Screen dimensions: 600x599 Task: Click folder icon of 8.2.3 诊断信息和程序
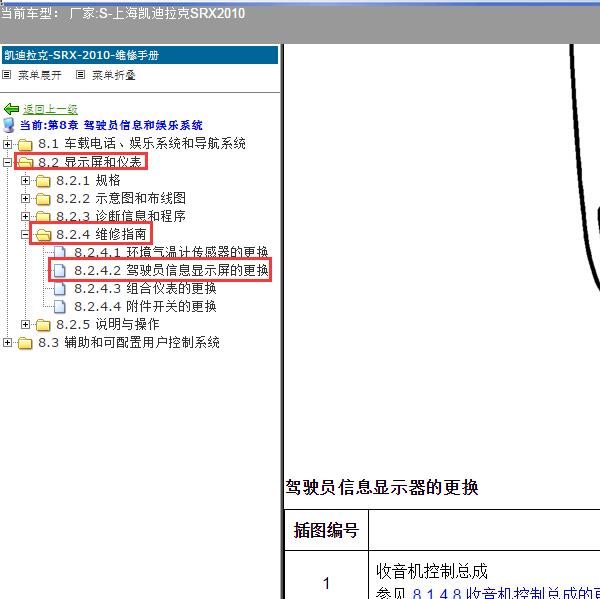click(43, 216)
